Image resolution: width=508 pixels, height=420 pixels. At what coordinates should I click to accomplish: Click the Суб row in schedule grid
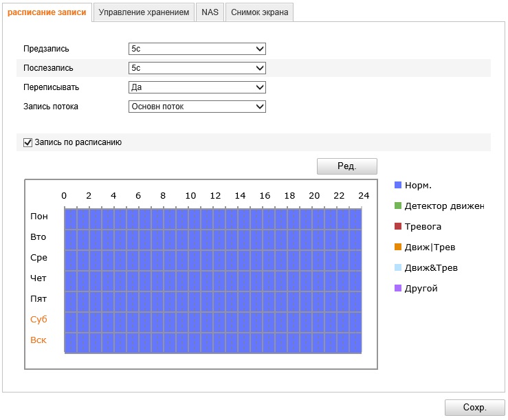(x=213, y=320)
